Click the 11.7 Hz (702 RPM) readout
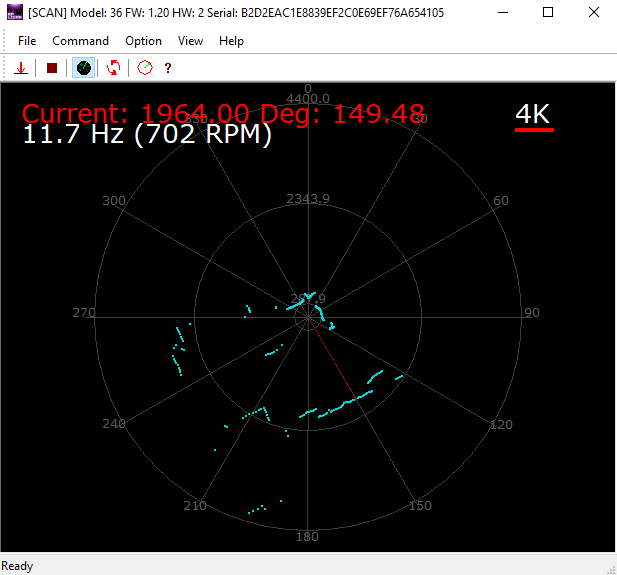The image size is (617, 575). click(147, 135)
